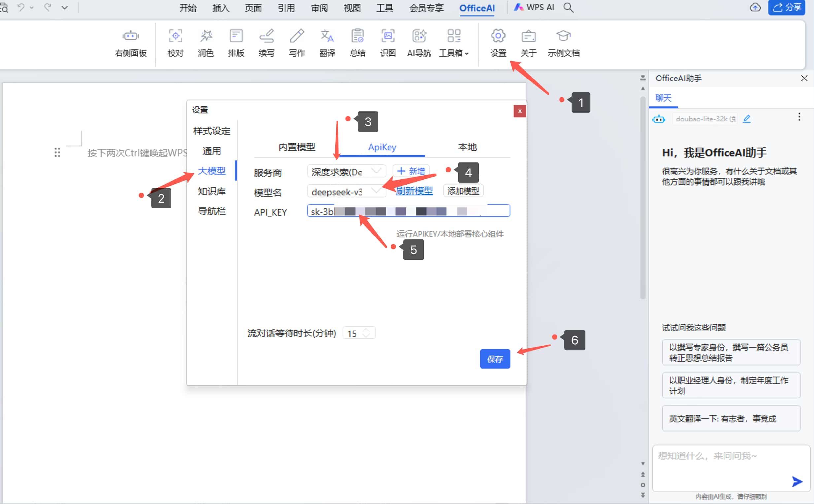
Task: Launch AI导航 navigation tool
Action: click(418, 43)
